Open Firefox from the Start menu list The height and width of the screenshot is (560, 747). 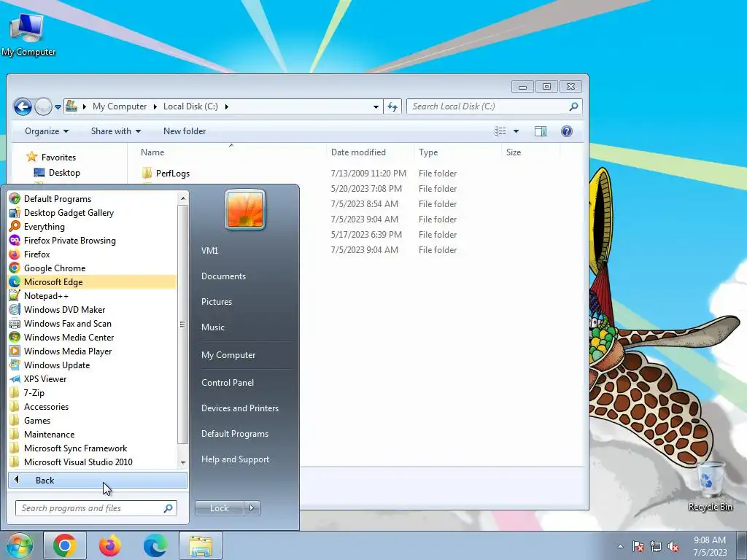[93, 254]
